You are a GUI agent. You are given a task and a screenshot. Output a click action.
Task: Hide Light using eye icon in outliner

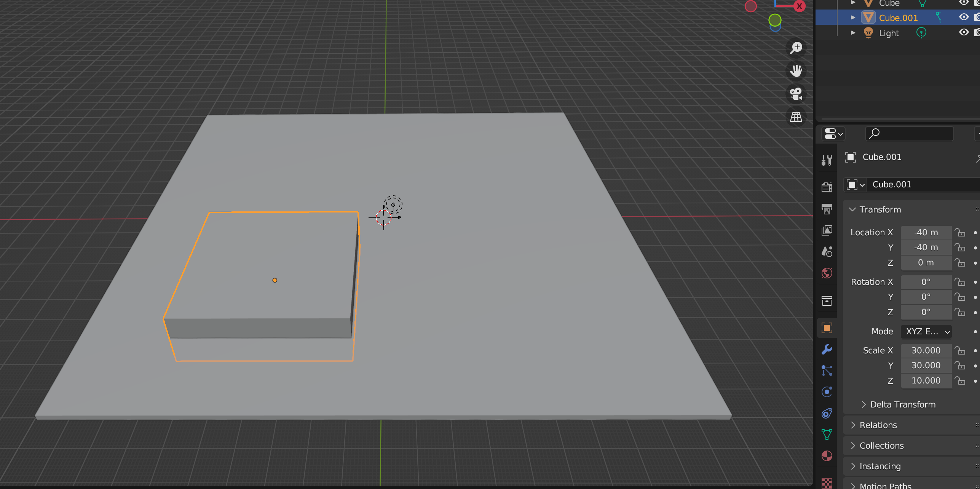[964, 32]
